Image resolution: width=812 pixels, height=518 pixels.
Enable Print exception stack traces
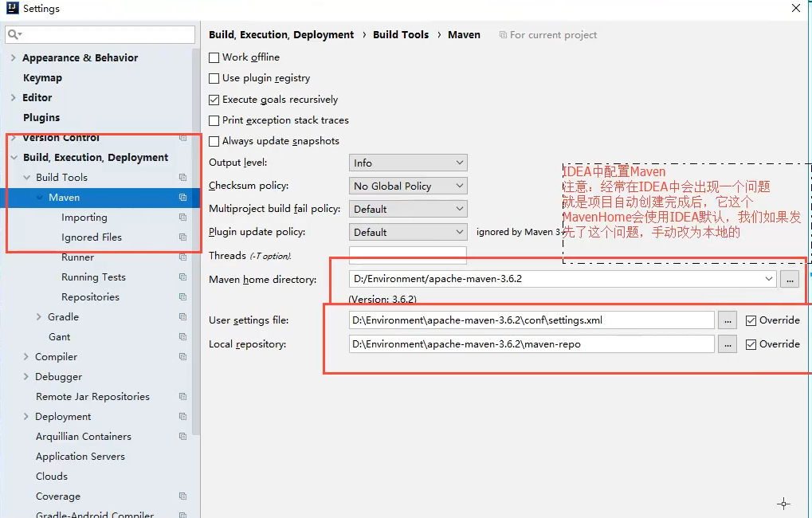coord(214,120)
